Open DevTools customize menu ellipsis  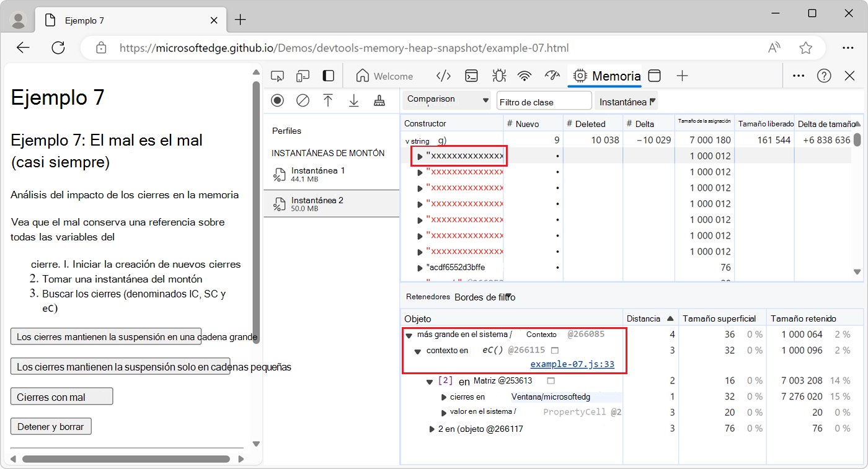click(x=799, y=76)
